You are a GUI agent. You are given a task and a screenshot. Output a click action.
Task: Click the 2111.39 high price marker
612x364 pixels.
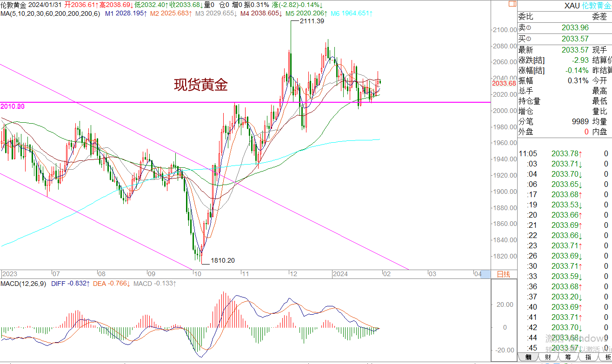[313, 21]
